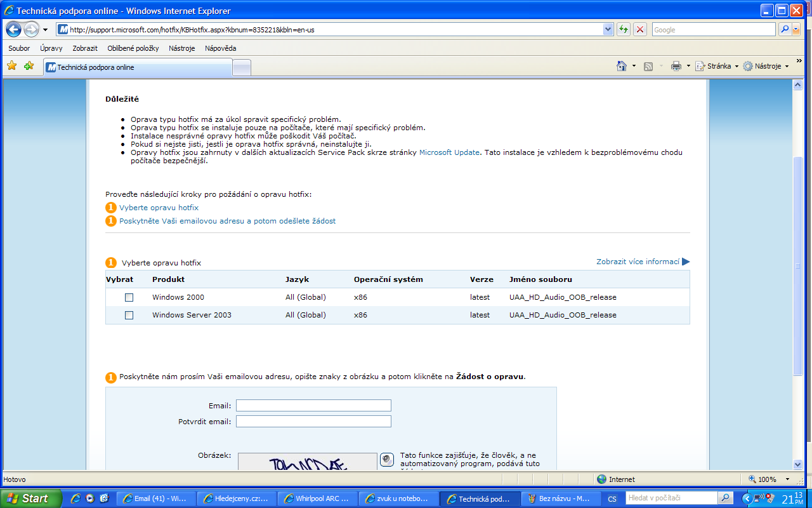Open the recent pages dropdown beside Forward
Screen dimensions: 812x508
pyautogui.click(x=45, y=30)
